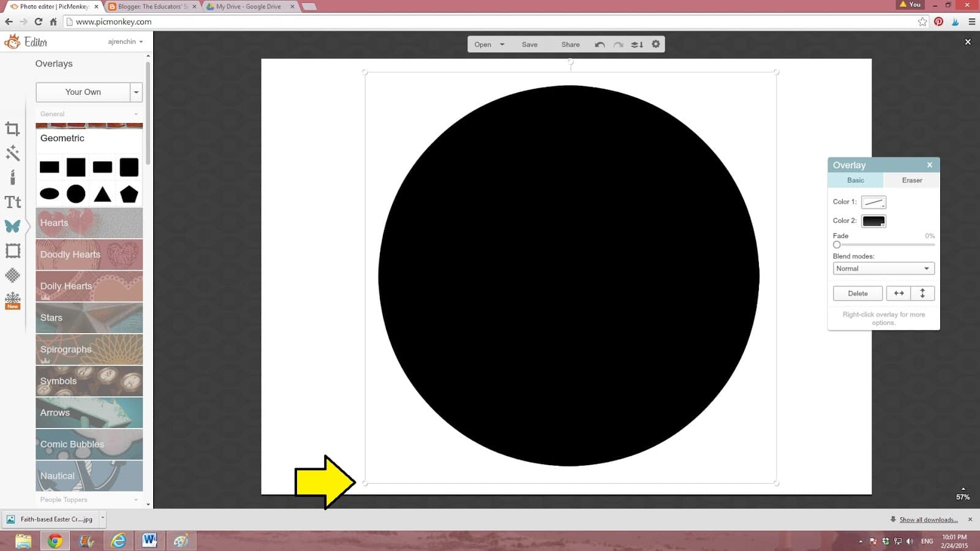Flip overlay horizontally
The image size is (980, 551).
(899, 293)
